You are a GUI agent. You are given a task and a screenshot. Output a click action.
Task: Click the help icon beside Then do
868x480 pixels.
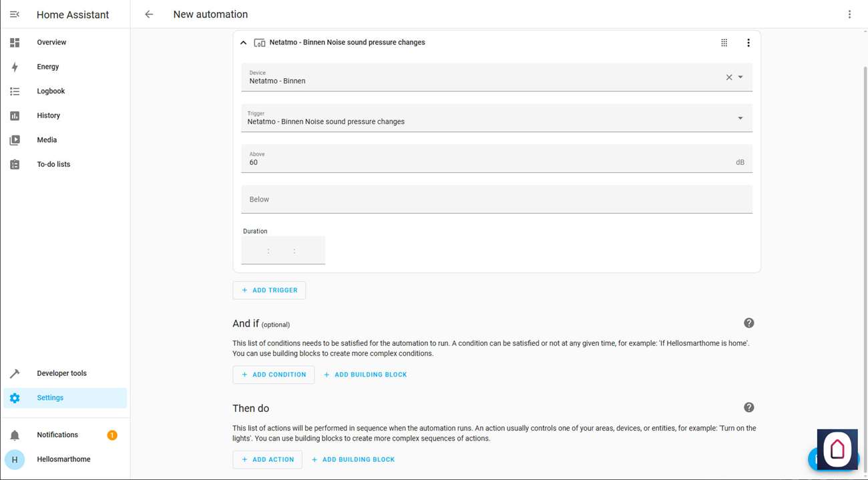click(748, 407)
